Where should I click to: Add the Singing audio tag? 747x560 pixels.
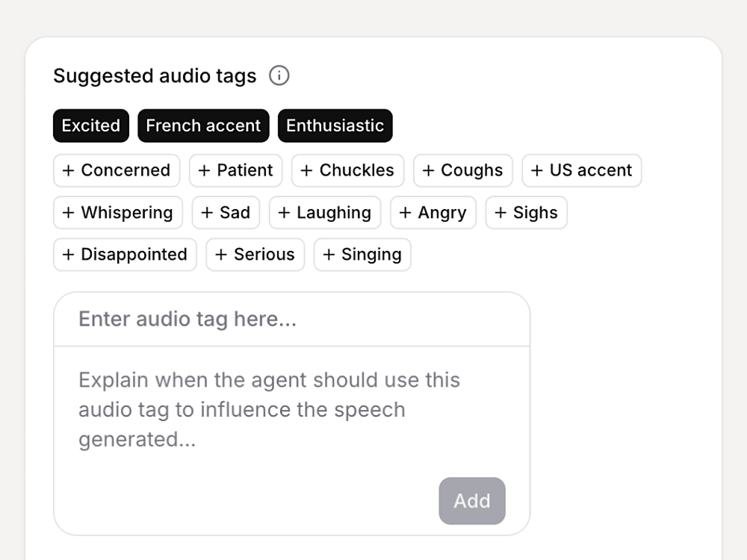coord(362,255)
